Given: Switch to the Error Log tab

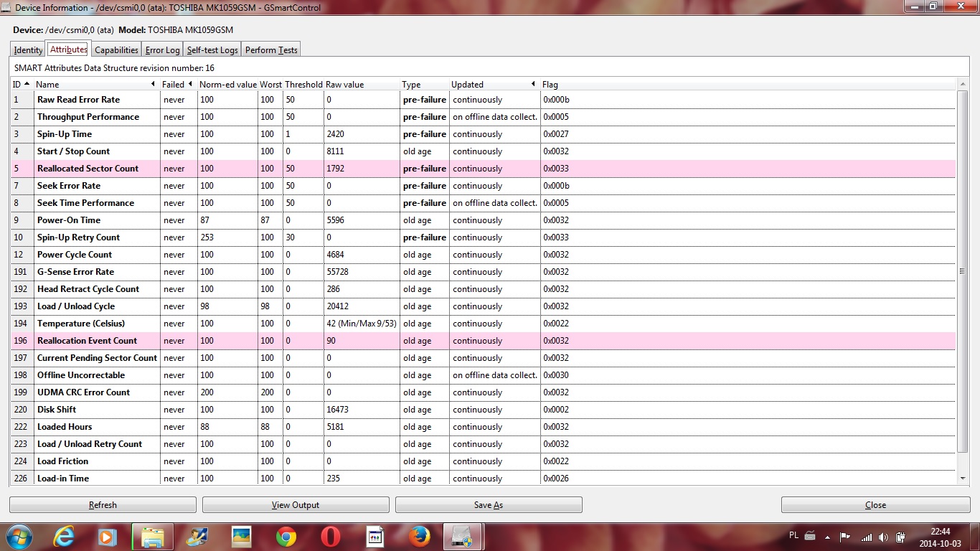Looking at the screenshot, I should [163, 50].
